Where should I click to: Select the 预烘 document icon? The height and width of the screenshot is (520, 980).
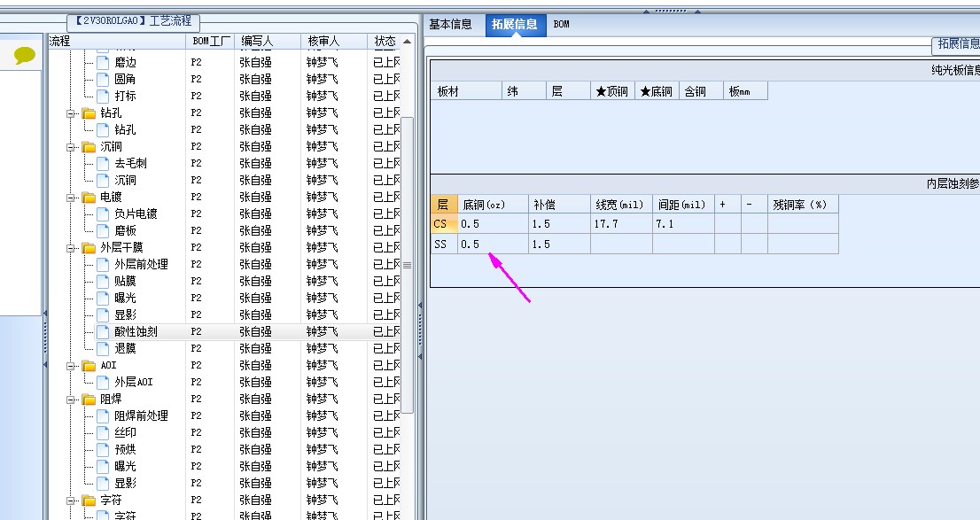[103, 449]
